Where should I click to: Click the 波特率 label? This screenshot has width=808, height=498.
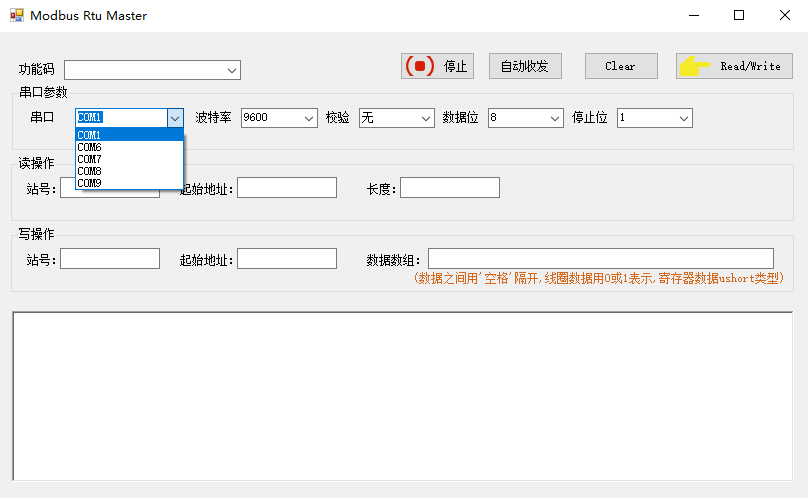213,118
